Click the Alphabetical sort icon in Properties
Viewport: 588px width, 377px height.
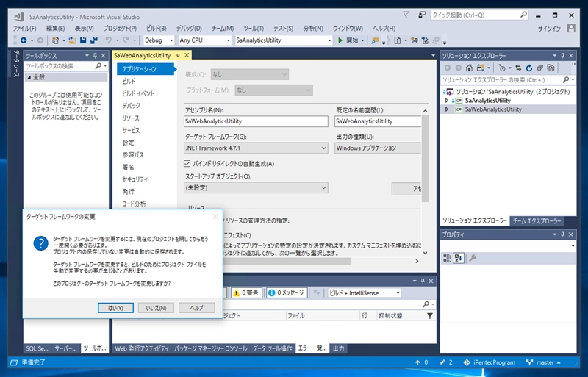(x=459, y=258)
